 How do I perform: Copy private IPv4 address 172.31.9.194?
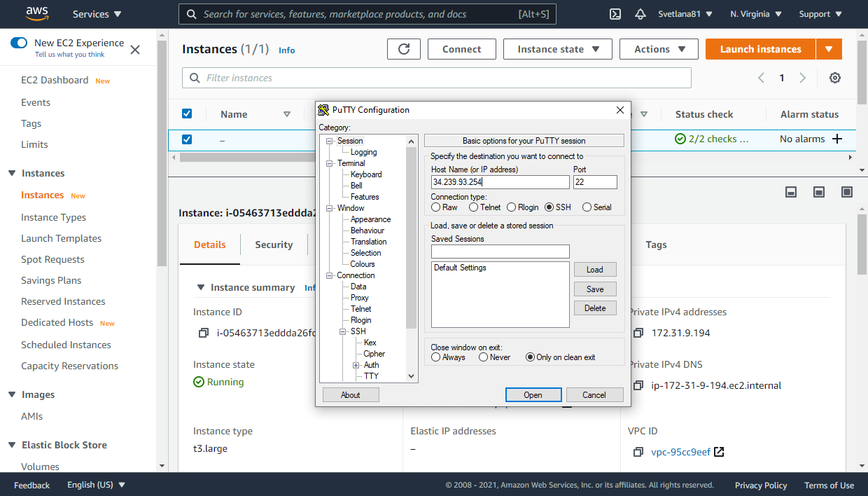point(638,333)
